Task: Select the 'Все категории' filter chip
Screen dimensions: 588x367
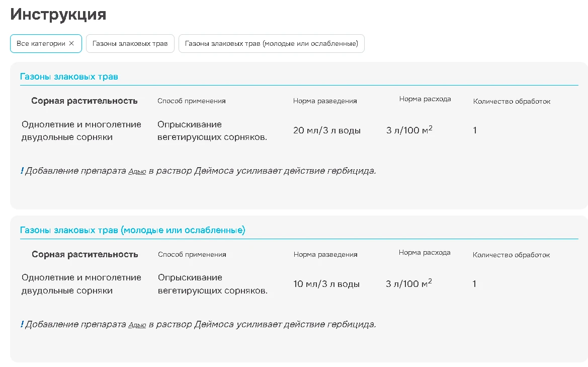Action: click(x=41, y=43)
